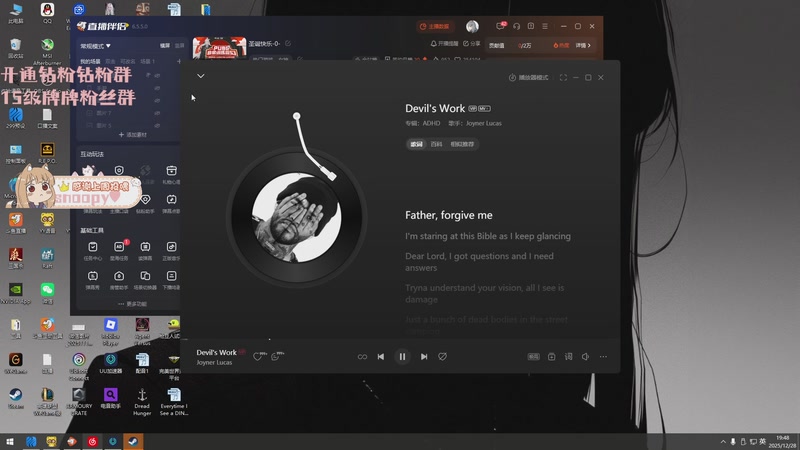Expand hidden system tray icons chevron
This screenshot has width=800, height=450.
tap(723, 442)
